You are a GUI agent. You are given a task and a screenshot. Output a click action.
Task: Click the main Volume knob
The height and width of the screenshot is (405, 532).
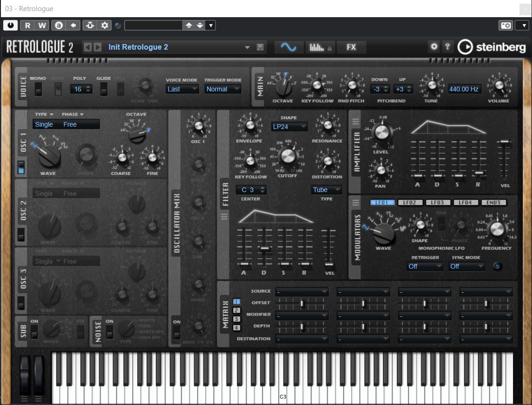[x=499, y=84]
